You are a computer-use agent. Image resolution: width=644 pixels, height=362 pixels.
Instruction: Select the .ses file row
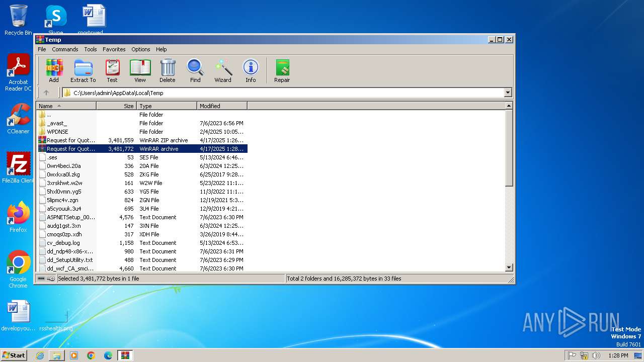pyautogui.click(x=142, y=157)
